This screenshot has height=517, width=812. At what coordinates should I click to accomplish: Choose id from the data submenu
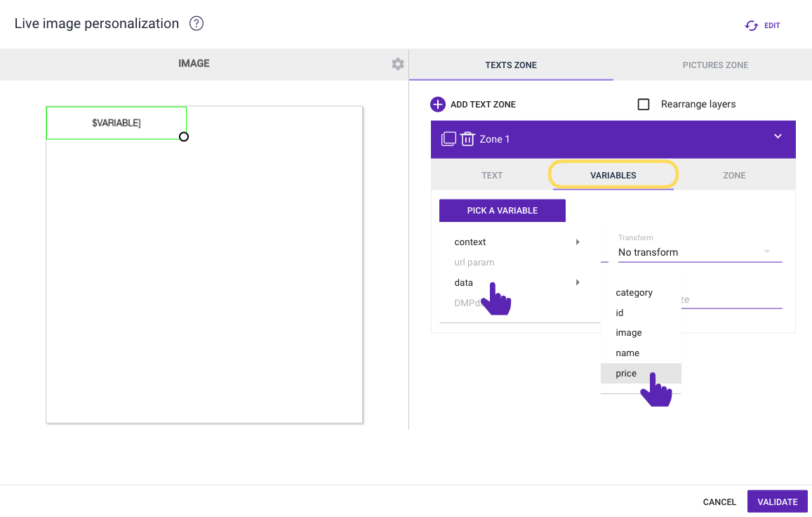pyautogui.click(x=641, y=313)
